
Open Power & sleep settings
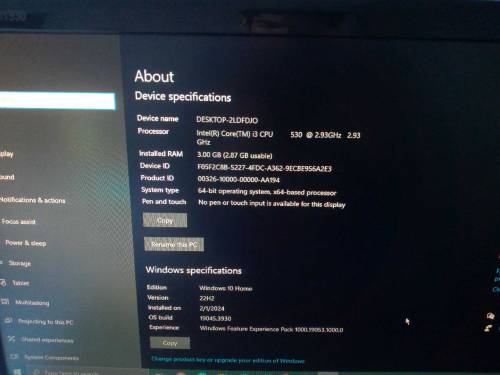tap(26, 243)
